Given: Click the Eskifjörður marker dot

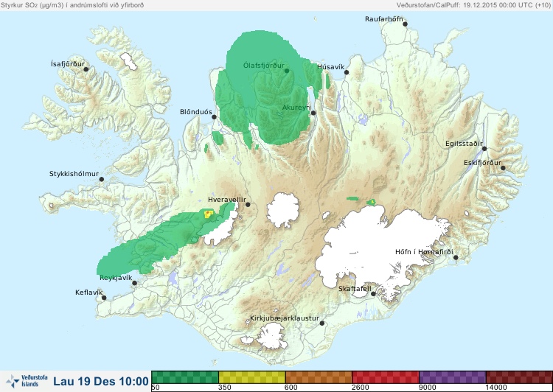Looking at the screenshot, I should [x=503, y=168].
